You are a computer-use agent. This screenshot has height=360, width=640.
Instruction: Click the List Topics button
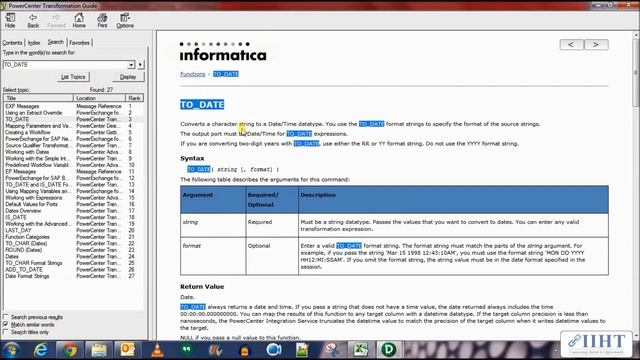click(x=73, y=77)
